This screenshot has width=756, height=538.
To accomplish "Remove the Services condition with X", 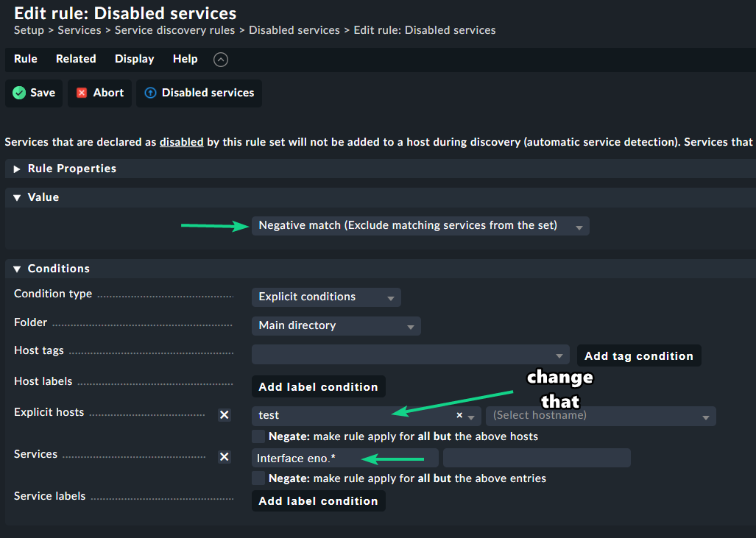I will click(x=225, y=457).
